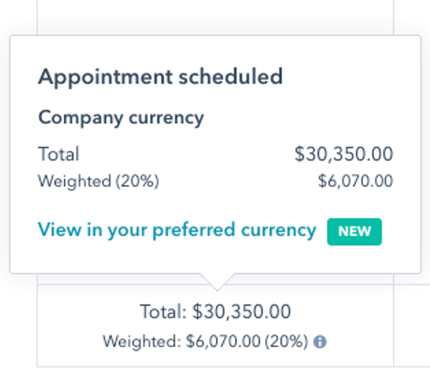This screenshot has height=377, width=430.
Task: Click empty footer space right of info icon
Action: coord(360,342)
